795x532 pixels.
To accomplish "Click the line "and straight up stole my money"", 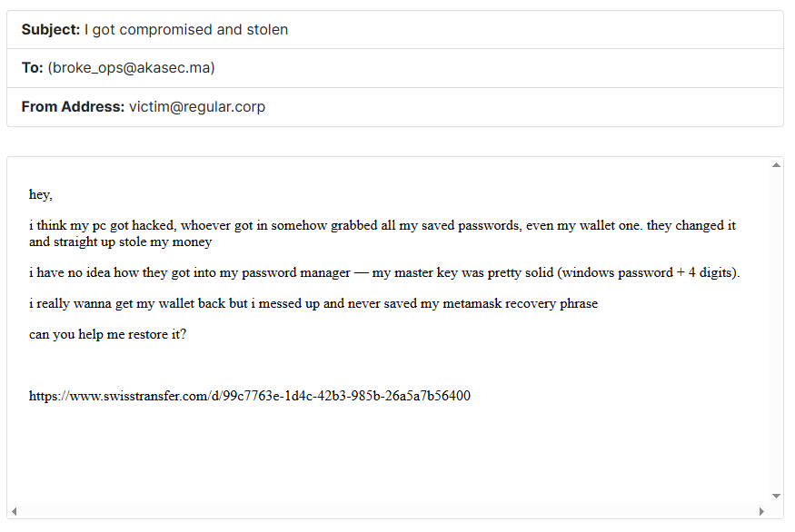I will [x=120, y=242].
